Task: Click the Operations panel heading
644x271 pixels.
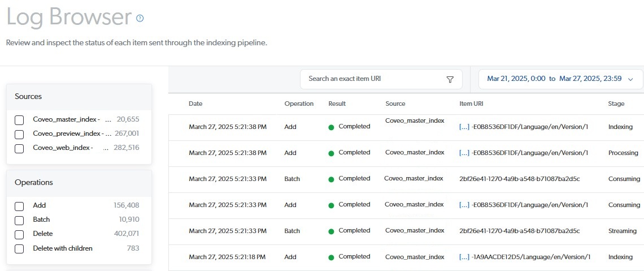Action: (x=34, y=182)
